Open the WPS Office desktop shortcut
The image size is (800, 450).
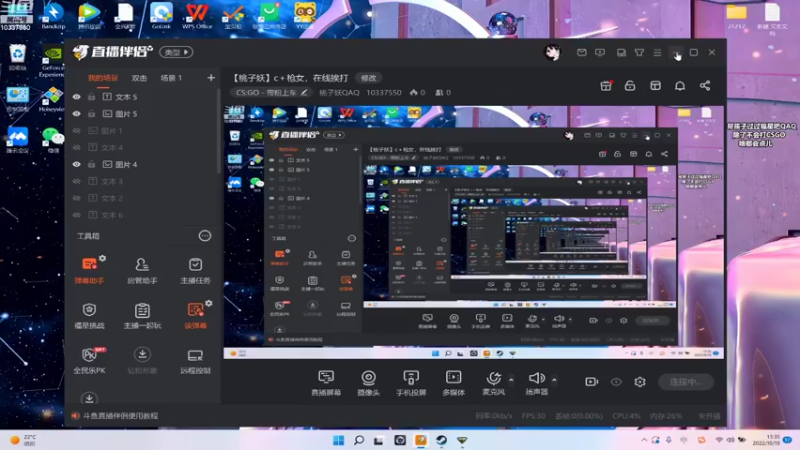197,16
